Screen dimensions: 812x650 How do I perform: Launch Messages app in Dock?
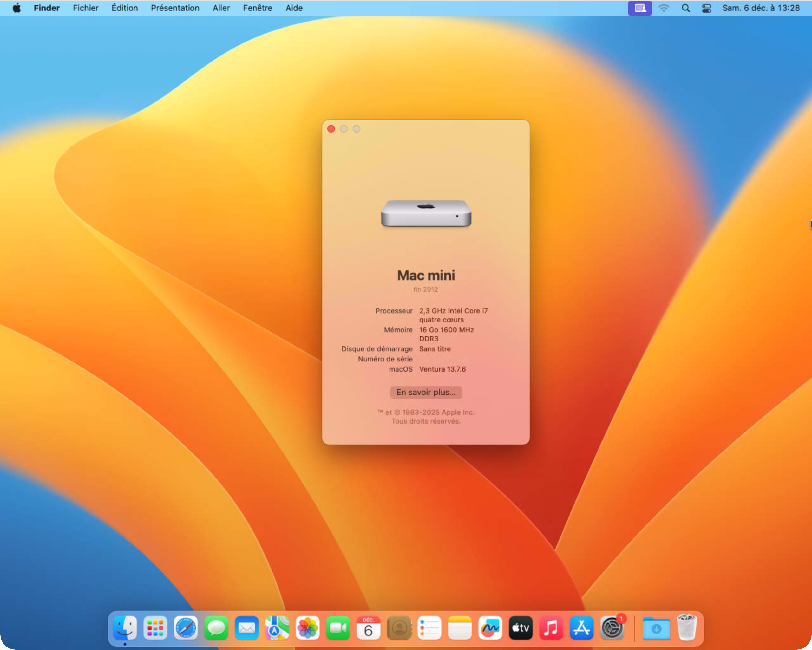[x=216, y=628]
